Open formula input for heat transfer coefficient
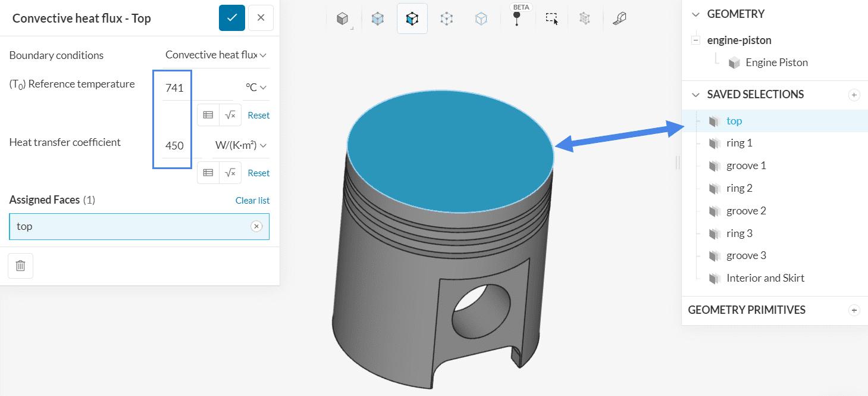 pos(230,173)
